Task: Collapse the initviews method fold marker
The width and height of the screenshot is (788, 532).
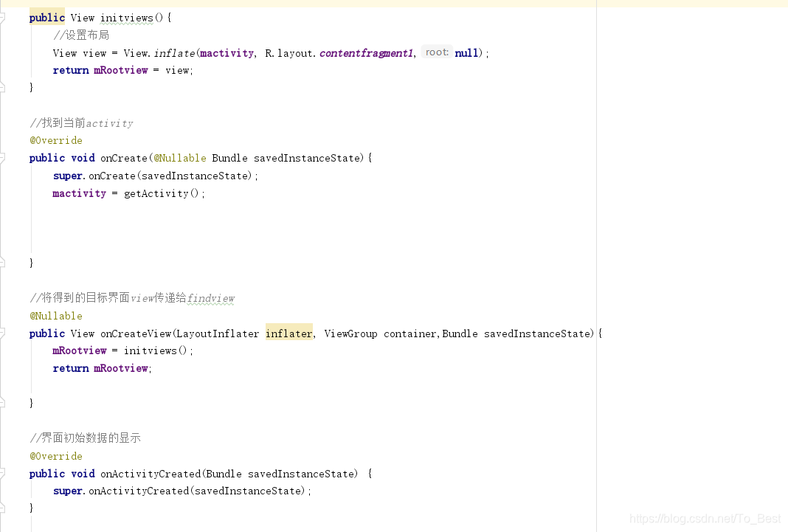Action: [x=2, y=18]
